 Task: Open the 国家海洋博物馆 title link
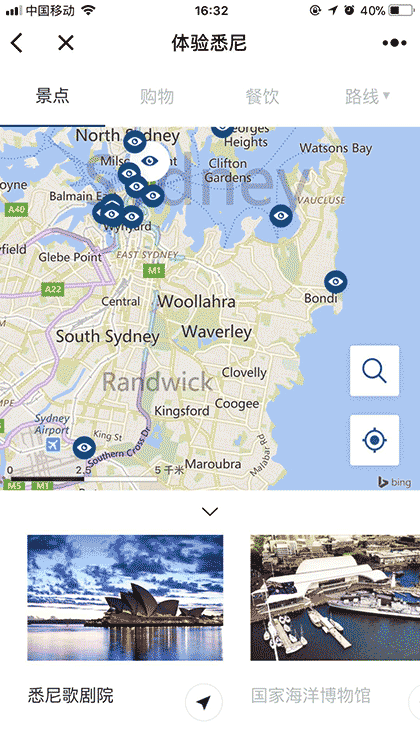pyautogui.click(x=310, y=696)
